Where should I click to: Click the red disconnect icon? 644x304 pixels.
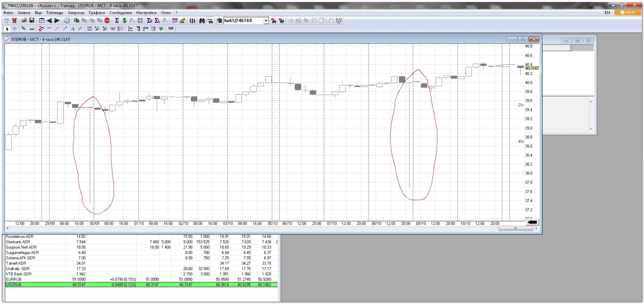(x=14, y=21)
